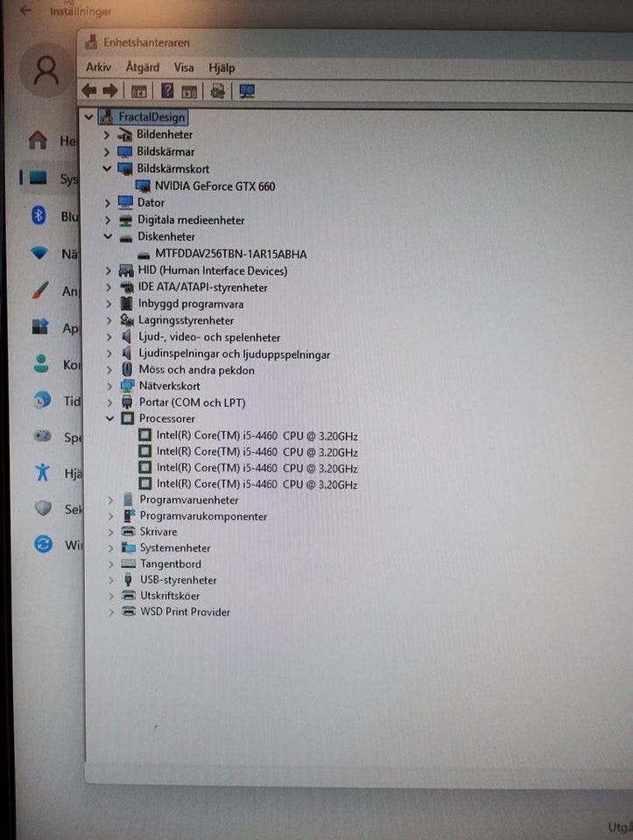
Task: Expand the Bildskärmar category
Action: click(x=106, y=151)
